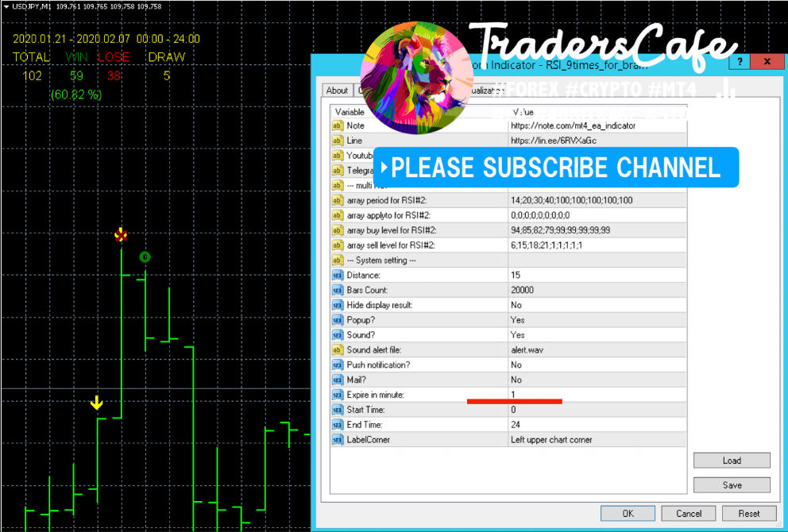
Task: Select the Expire in minute value 1
Action: tap(513, 395)
